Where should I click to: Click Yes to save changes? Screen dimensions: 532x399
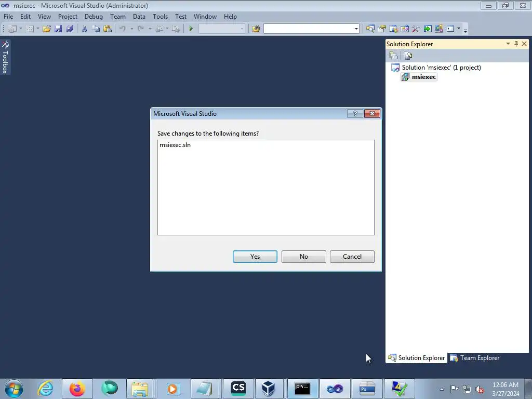255,257
